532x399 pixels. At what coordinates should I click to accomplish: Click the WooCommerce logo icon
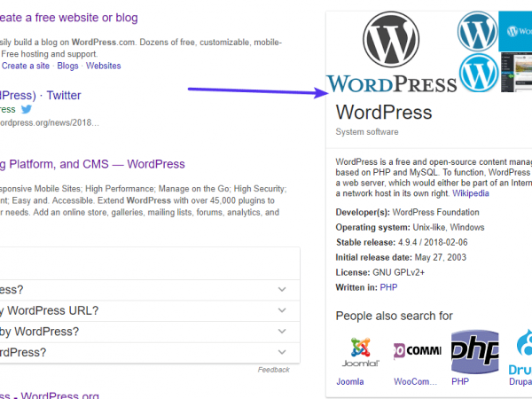coord(417,351)
